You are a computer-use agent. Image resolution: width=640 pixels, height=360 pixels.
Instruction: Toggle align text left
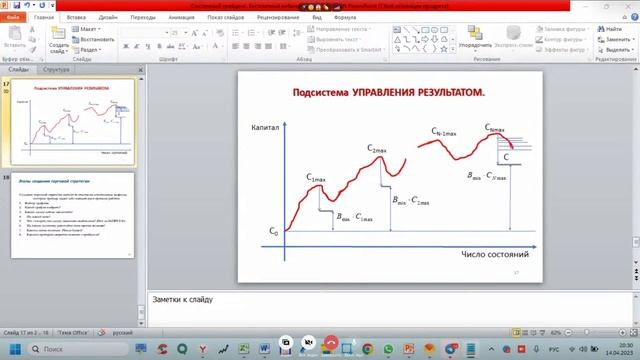[236, 47]
